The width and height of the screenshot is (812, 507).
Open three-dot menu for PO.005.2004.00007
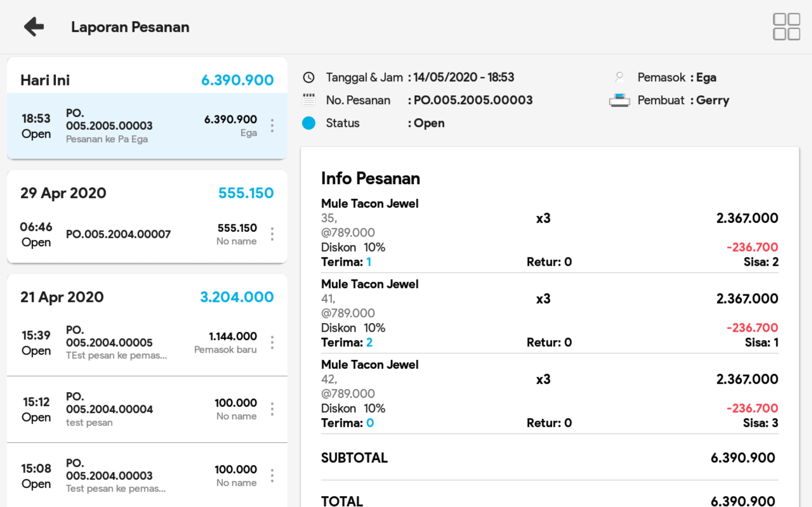[x=272, y=234]
